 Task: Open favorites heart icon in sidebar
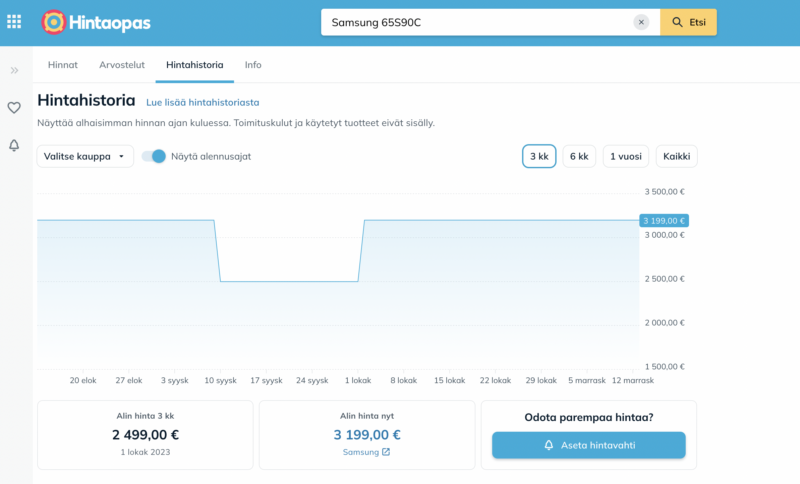click(x=14, y=108)
